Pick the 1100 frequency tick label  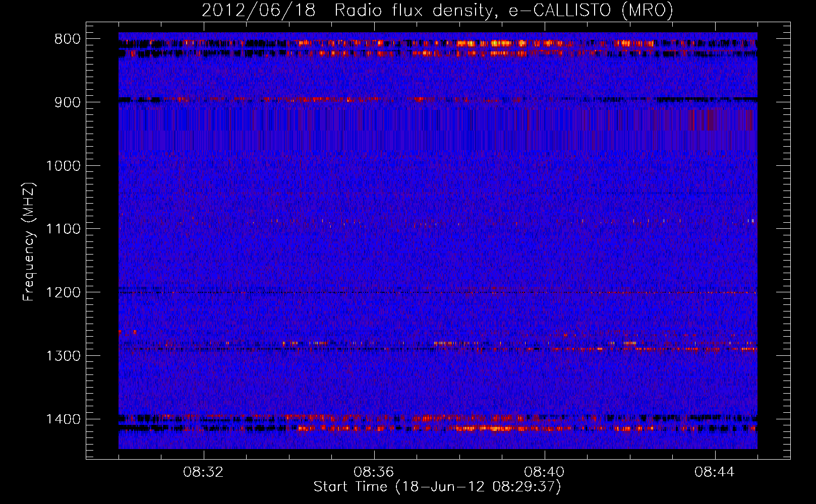point(64,229)
